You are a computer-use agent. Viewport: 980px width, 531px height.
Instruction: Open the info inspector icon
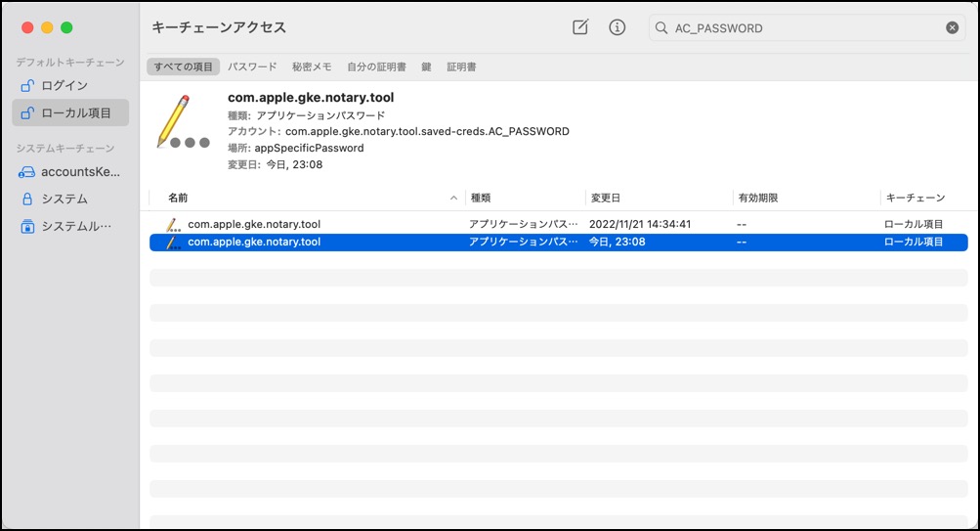[617, 27]
